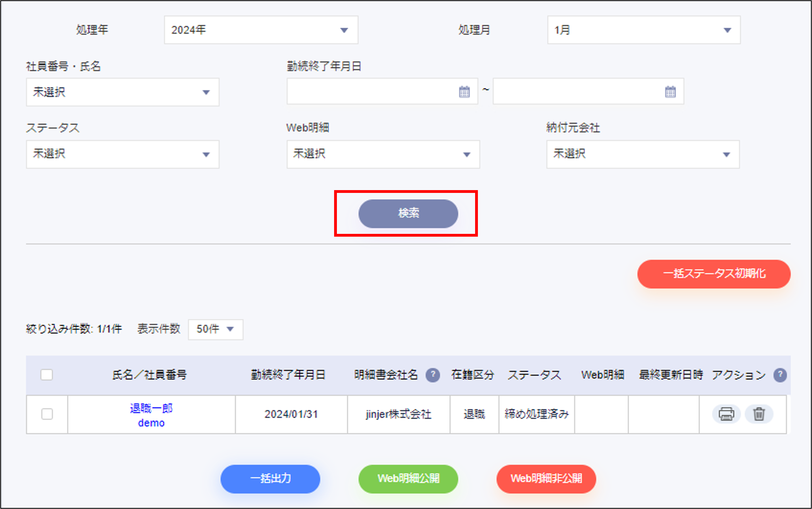812x509 pixels.
Task: Run the 検索 search
Action: [408, 214]
